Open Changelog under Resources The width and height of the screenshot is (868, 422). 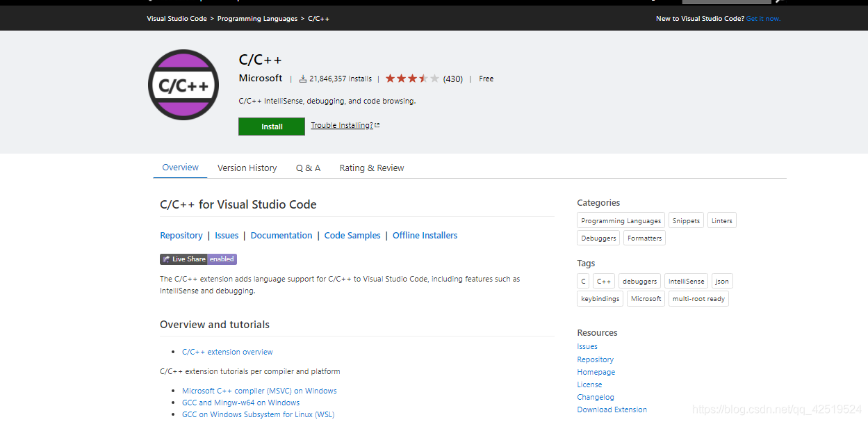[x=596, y=397]
